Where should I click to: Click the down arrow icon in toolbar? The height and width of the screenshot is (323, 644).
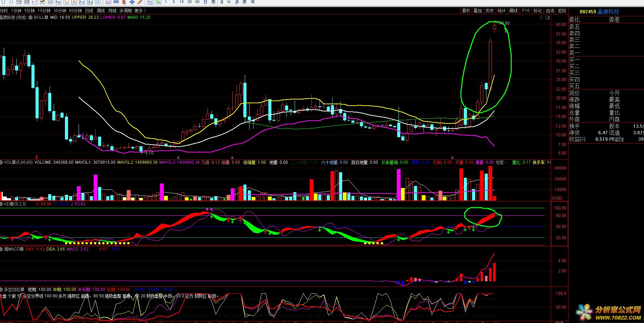tap(11, 2)
